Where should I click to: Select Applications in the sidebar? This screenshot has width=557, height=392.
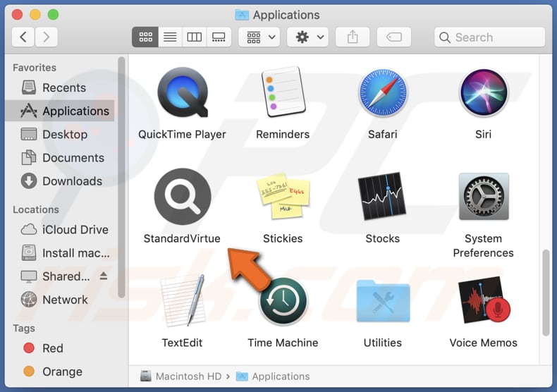click(61, 111)
